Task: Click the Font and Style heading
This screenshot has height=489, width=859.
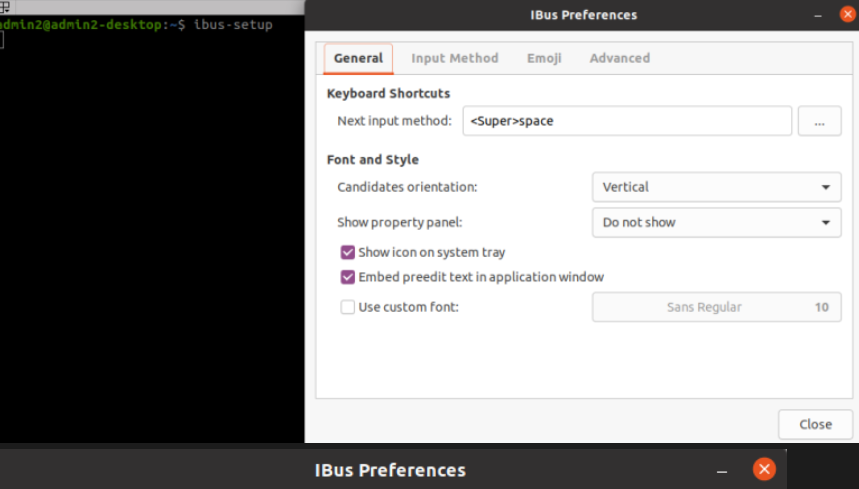Action: point(373,160)
